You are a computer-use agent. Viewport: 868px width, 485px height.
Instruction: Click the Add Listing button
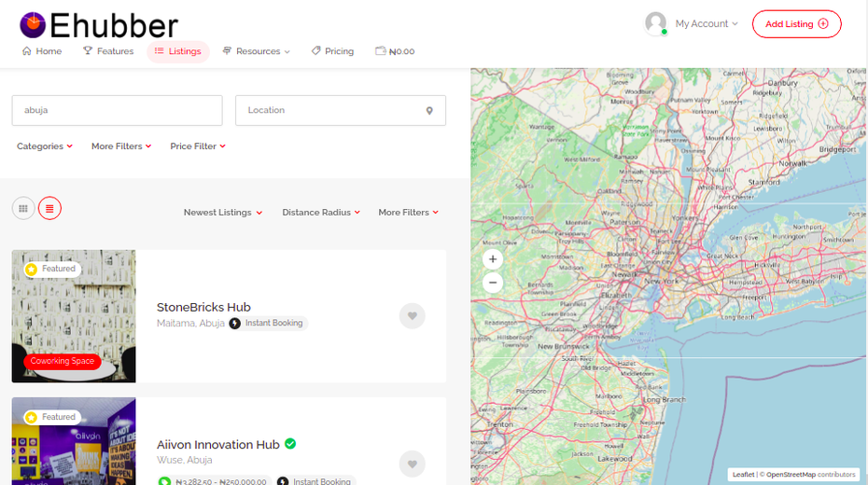(x=796, y=23)
